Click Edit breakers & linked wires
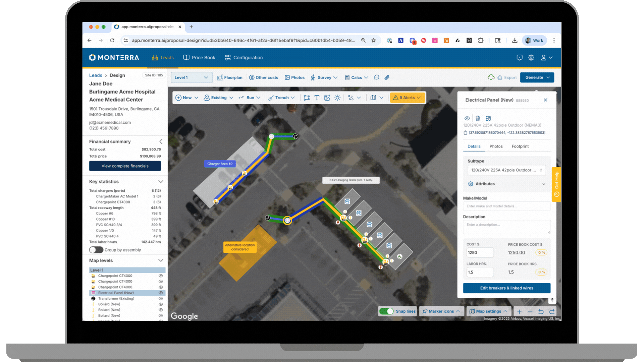644x362 pixels. pyautogui.click(x=506, y=288)
